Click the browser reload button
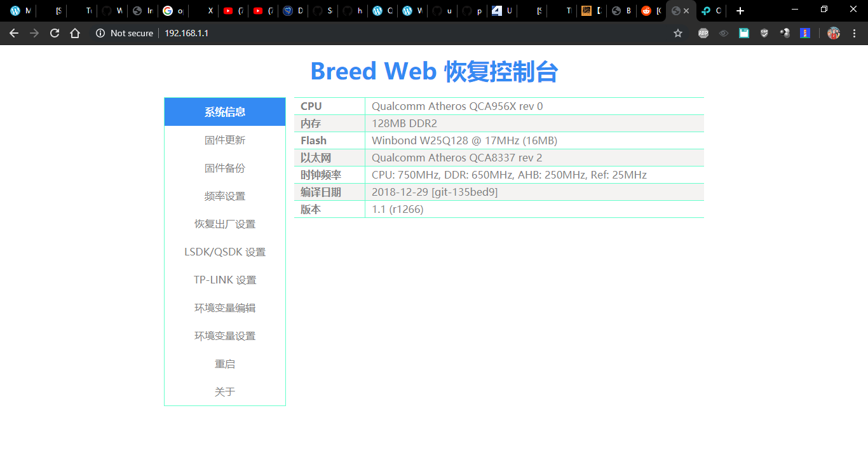This screenshot has height=469, width=868. pos(55,33)
